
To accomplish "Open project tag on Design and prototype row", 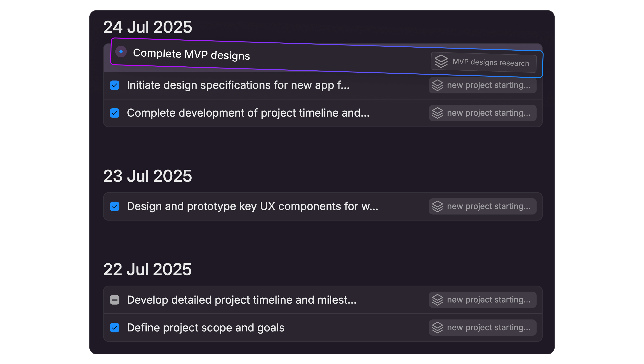I will pyautogui.click(x=488, y=206).
